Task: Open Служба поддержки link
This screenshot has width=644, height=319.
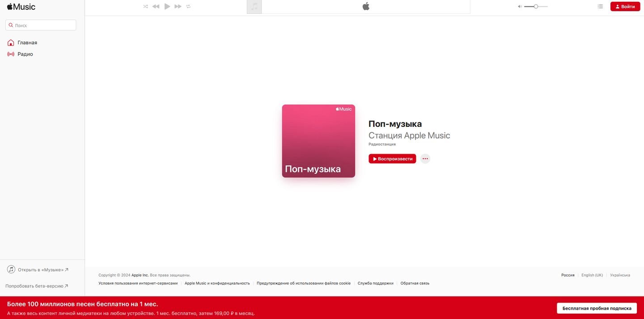Action: pos(376,283)
